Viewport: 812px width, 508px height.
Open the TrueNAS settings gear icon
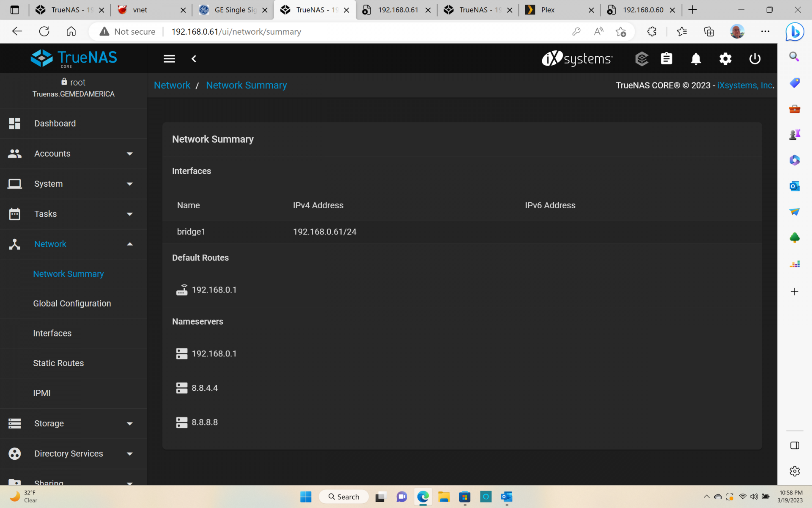(725, 59)
